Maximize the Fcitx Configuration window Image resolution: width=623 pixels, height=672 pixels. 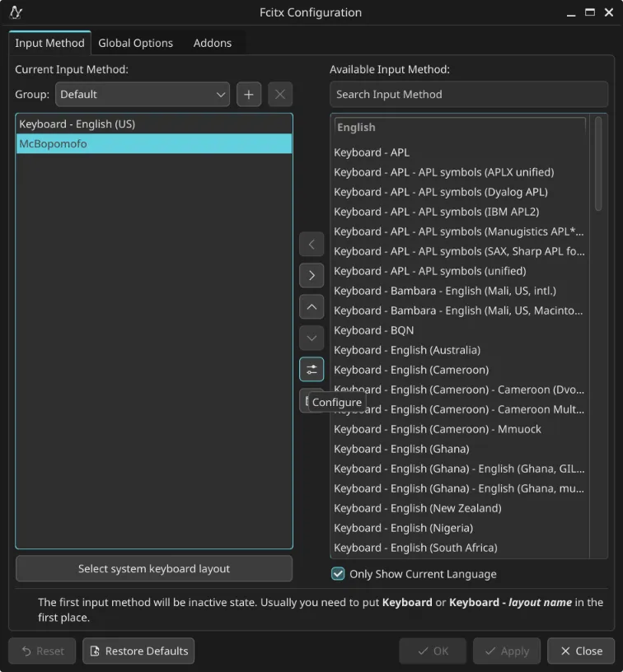coord(589,12)
